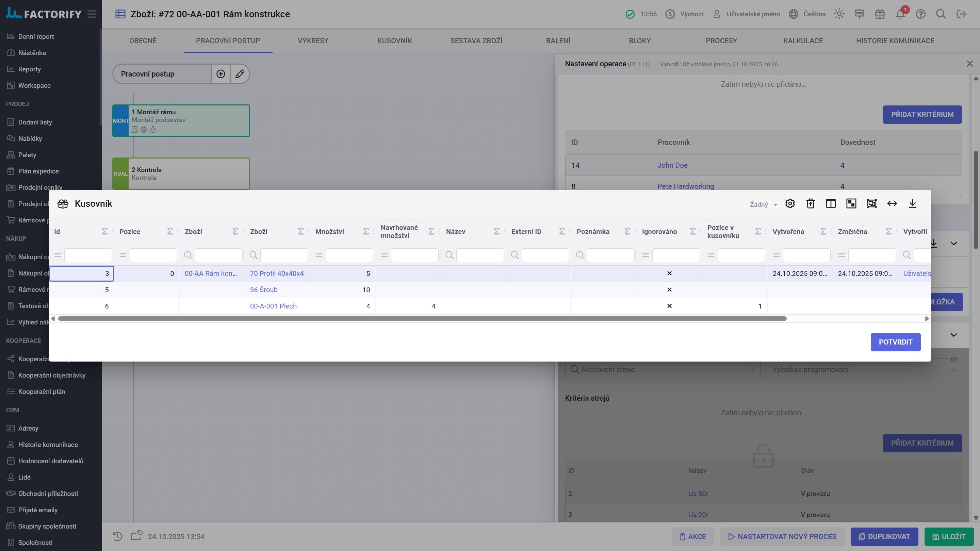Open the 70 Profil 40x40x4 link
The image size is (980, 551).
coord(277,273)
